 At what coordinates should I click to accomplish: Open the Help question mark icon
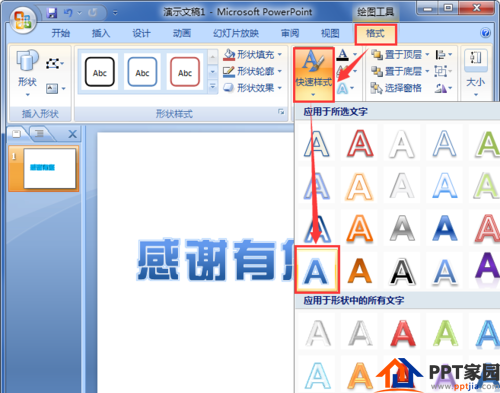[485, 33]
